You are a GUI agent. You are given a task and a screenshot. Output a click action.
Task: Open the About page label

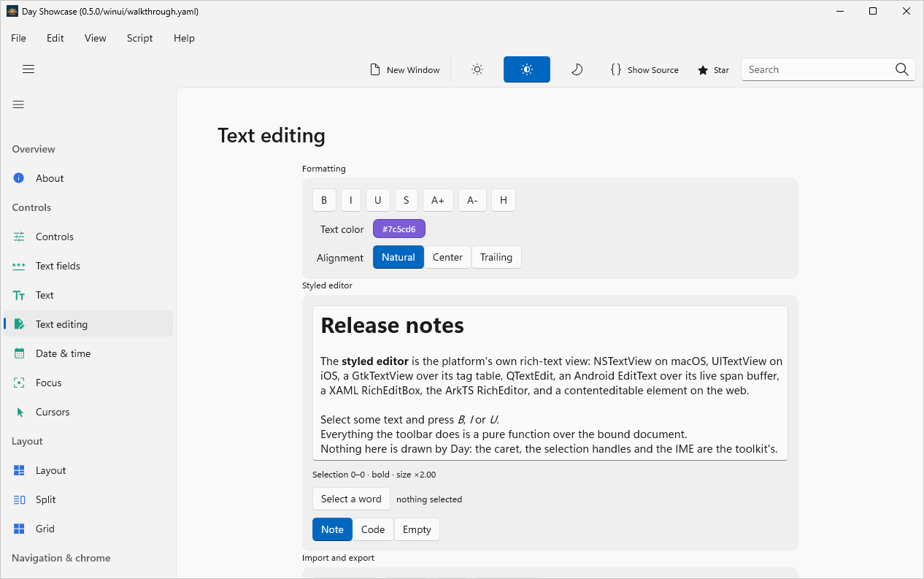pos(50,178)
